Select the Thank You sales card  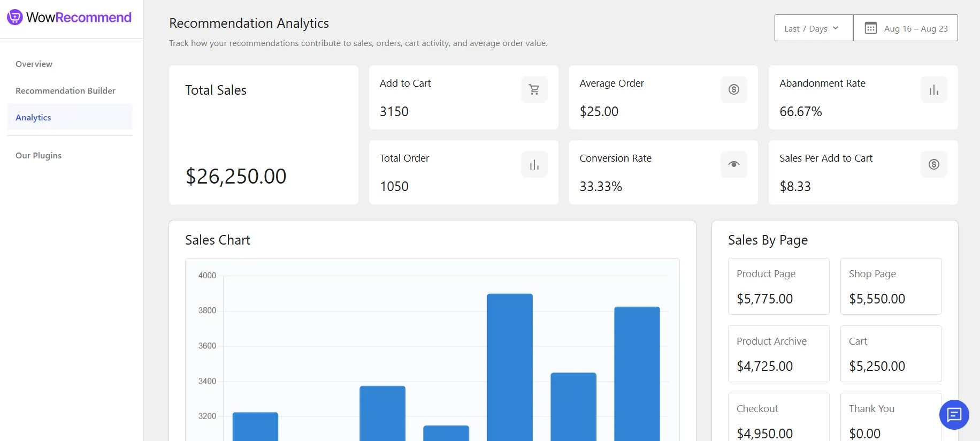pos(891,417)
